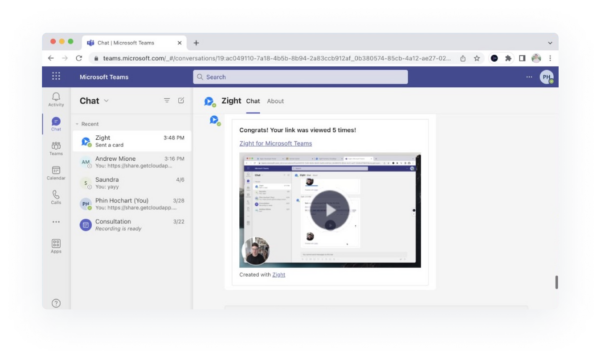Open the Chrome profile avatar
Screen dimensions: 600x360
(x=536, y=58)
